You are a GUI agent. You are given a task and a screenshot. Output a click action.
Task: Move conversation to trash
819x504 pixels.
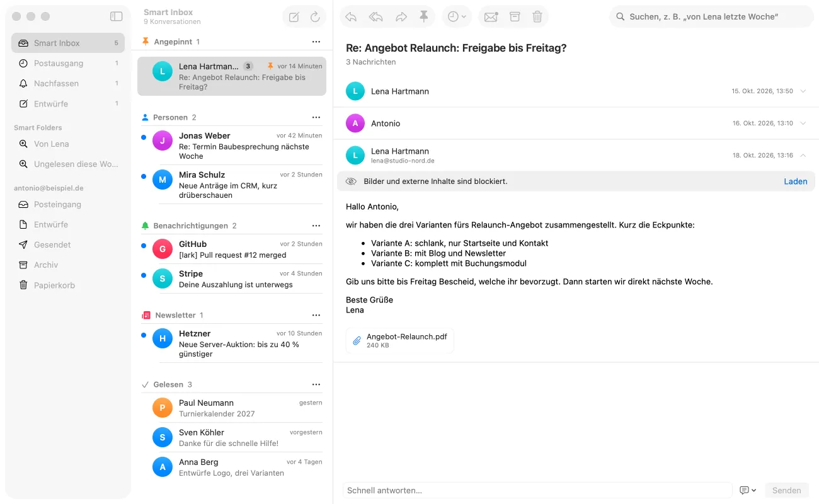[x=537, y=17]
